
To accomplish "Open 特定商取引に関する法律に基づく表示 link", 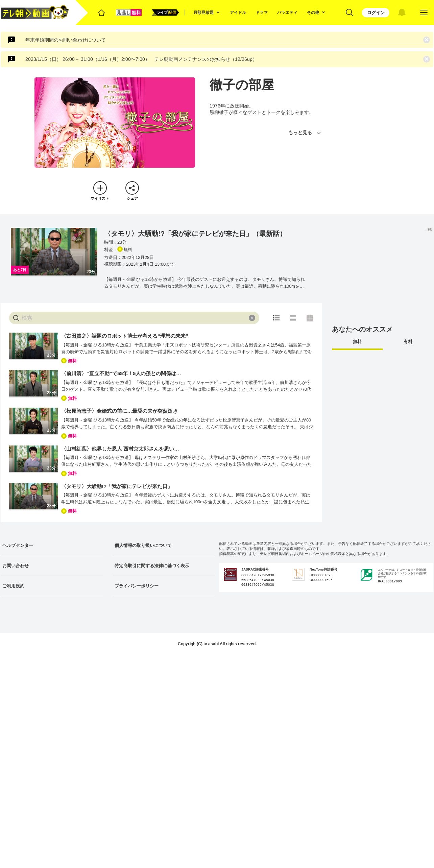I will [x=152, y=566].
